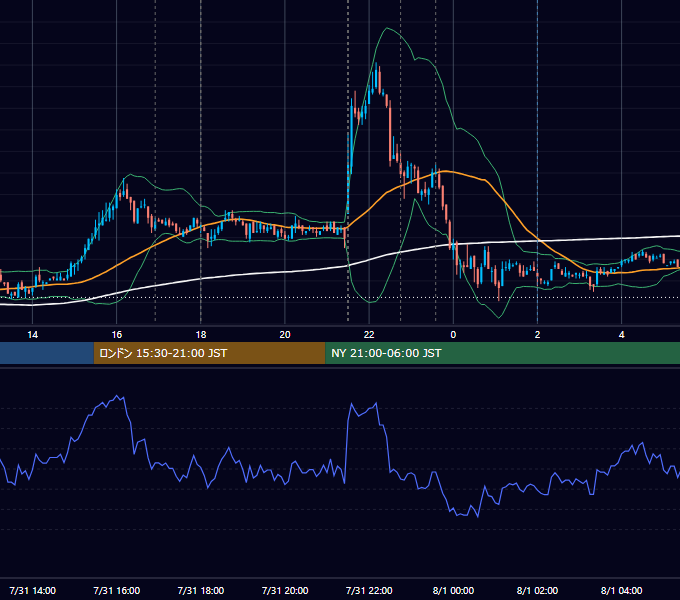Screen dimensions: 680x600
Task: Click the blue session bar before London
Action: click(x=47, y=353)
